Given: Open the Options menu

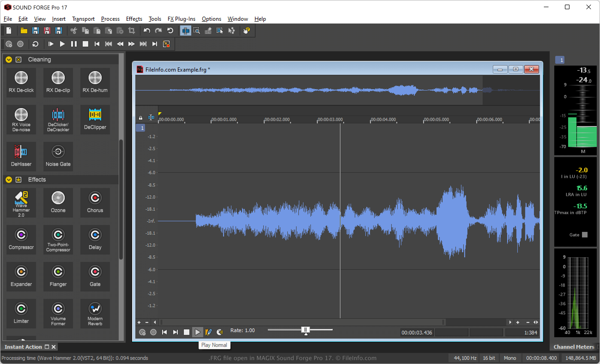Looking at the screenshot, I should coord(211,19).
